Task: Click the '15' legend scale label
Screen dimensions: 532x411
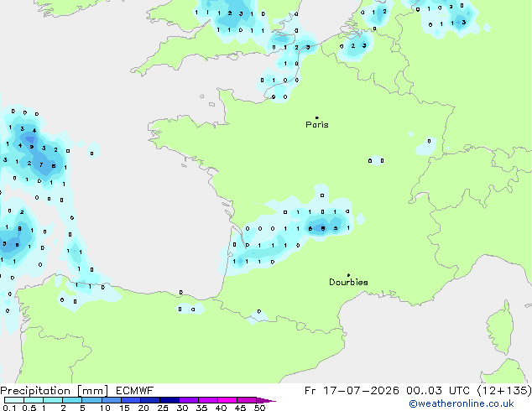Action: pos(124,408)
